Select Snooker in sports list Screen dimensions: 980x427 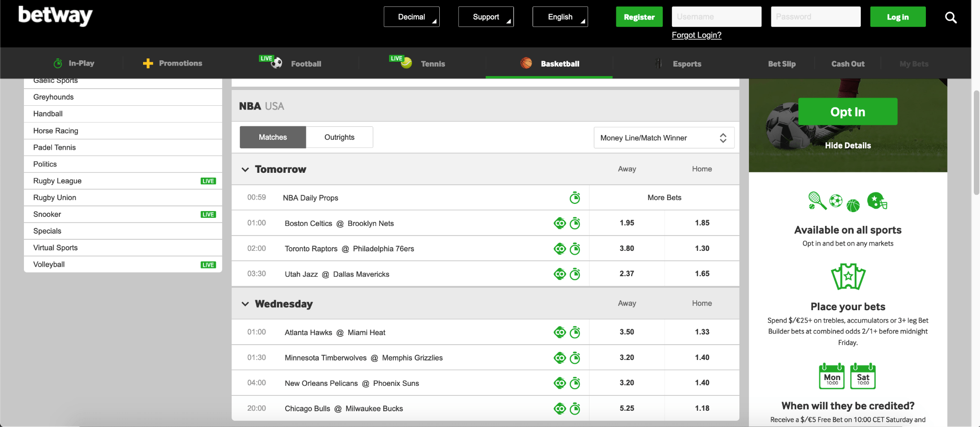[123, 214]
